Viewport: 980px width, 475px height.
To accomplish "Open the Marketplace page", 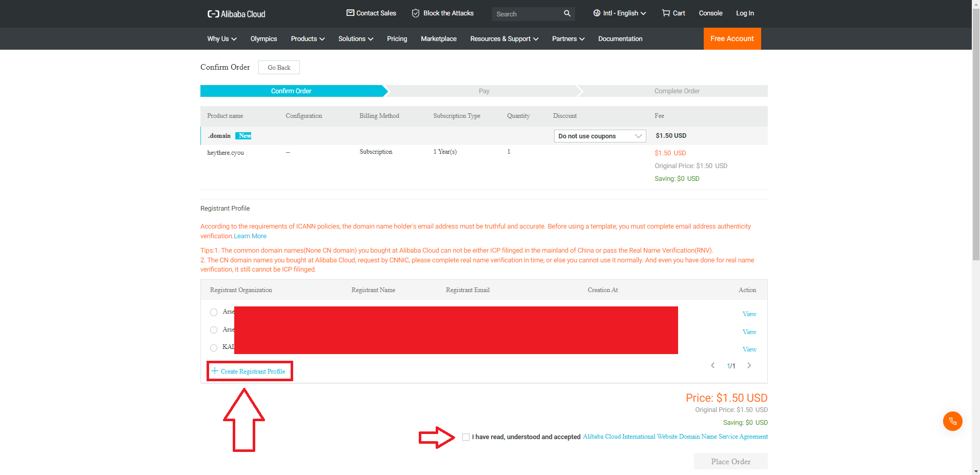I will click(439, 39).
